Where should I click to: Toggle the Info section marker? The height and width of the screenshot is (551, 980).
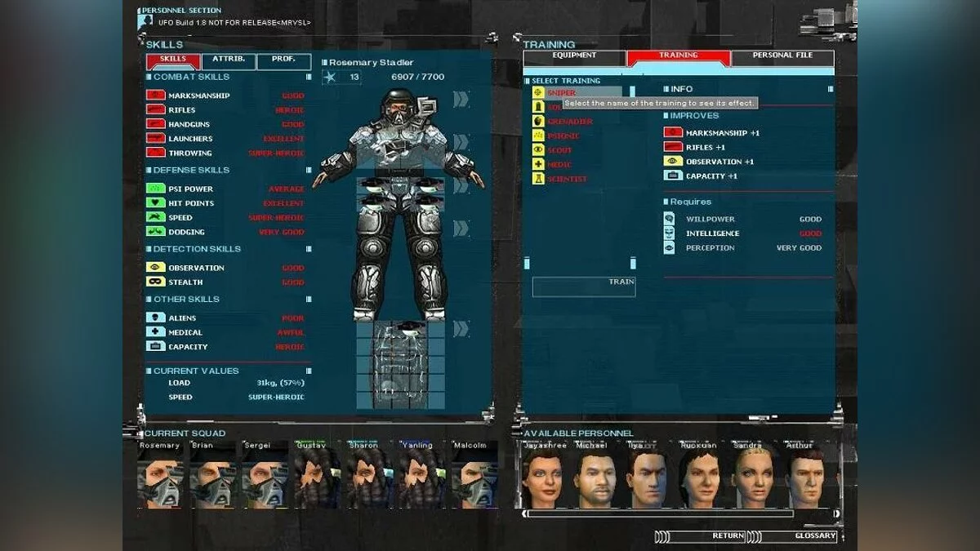(x=831, y=89)
